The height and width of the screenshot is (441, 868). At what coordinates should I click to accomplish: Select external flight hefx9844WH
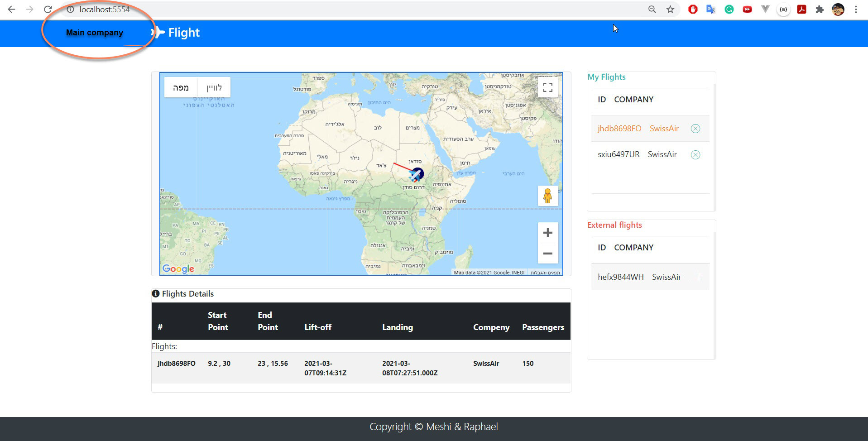[650, 277]
